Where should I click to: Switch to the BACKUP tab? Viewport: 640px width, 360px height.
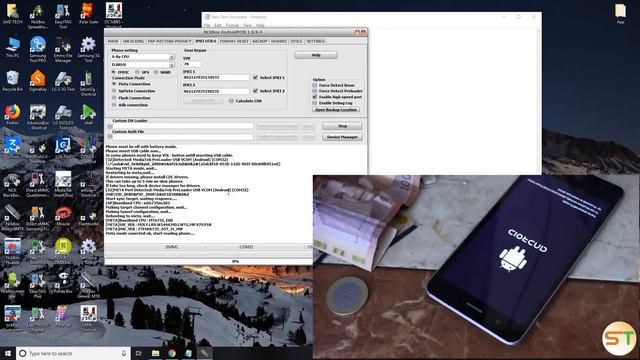click(x=260, y=41)
